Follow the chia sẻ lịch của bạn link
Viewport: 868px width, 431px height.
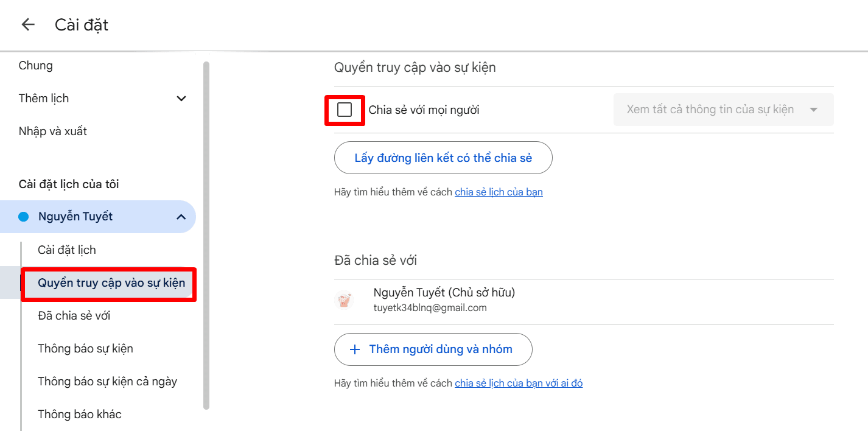(499, 192)
